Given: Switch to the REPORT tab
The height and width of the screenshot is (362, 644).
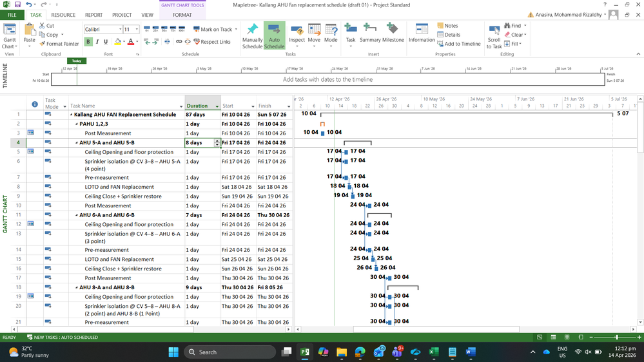Looking at the screenshot, I should (93, 15).
